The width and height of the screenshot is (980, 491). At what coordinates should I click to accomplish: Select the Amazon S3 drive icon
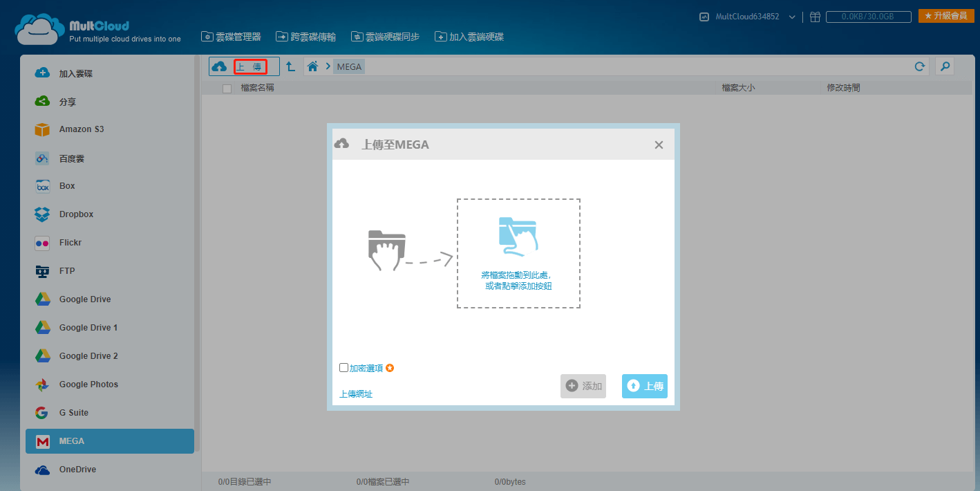coord(42,129)
